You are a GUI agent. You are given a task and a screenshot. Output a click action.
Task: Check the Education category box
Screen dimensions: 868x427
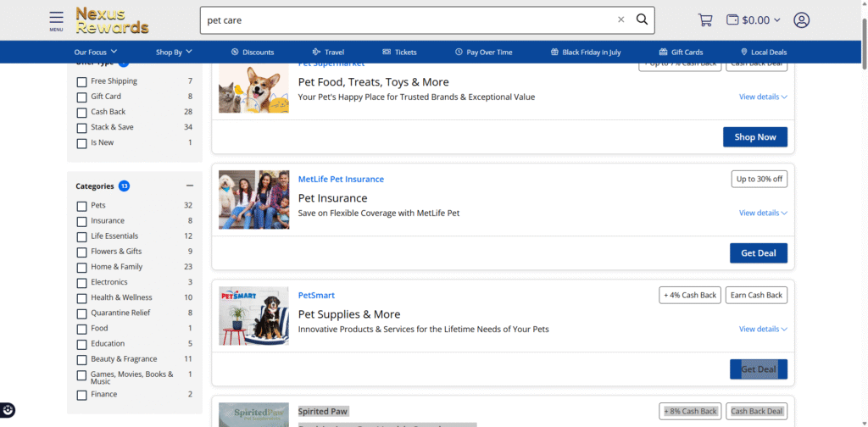coord(81,345)
